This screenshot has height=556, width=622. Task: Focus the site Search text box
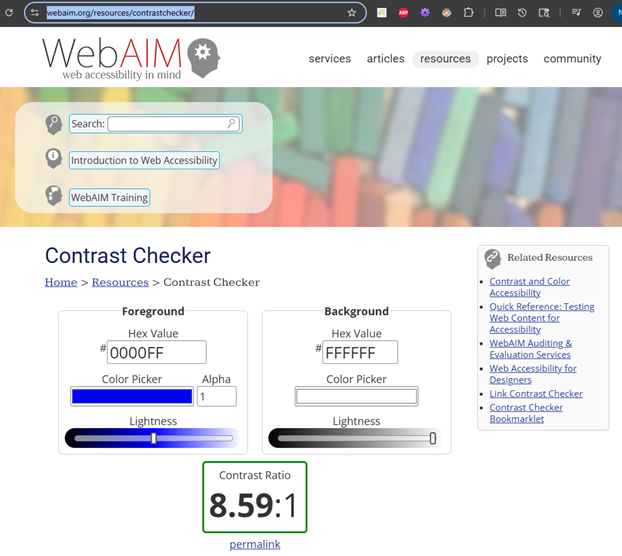(x=173, y=124)
